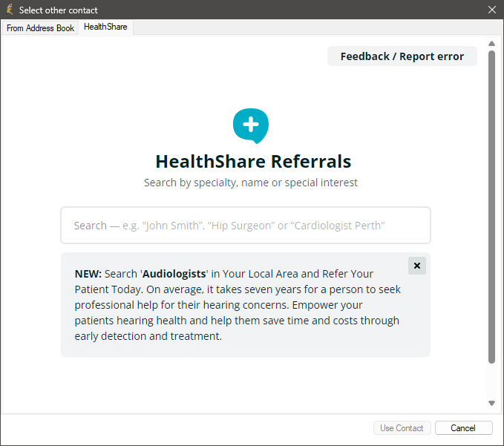504x446 pixels.
Task: Click the application icon in title bar
Action: (x=10, y=10)
